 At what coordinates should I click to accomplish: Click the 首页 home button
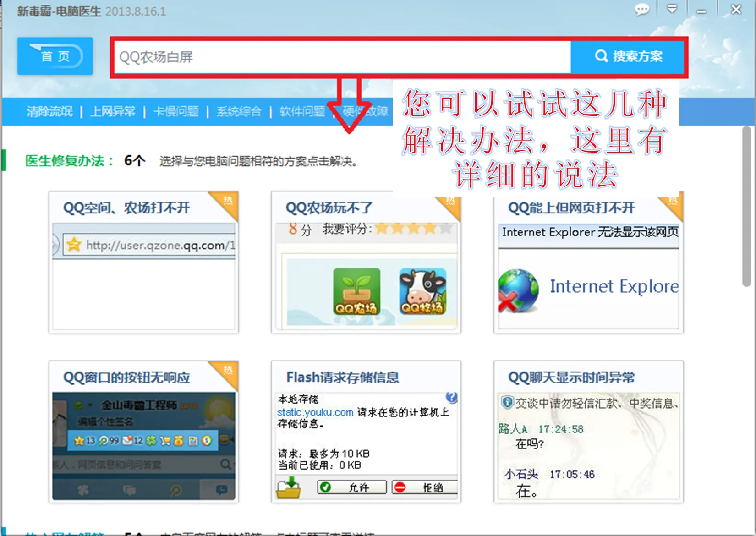coord(55,56)
